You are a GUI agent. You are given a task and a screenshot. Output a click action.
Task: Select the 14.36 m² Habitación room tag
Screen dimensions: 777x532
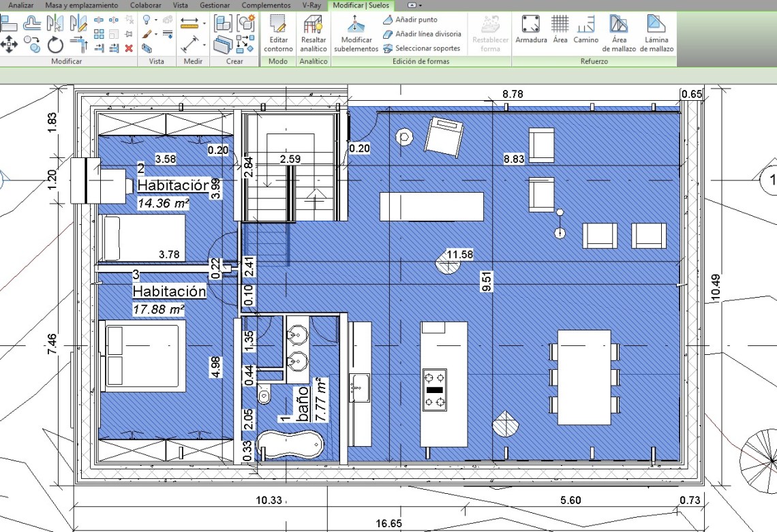click(x=164, y=202)
